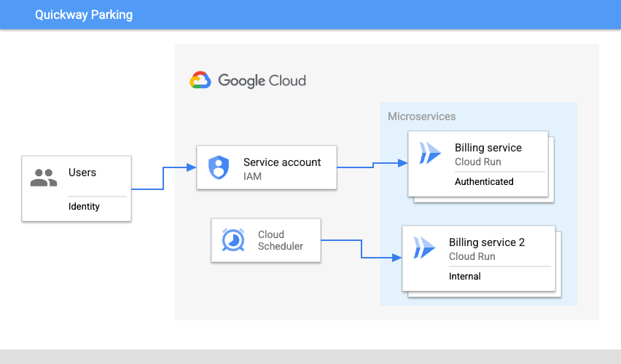The height and width of the screenshot is (364, 621).
Task: Click the IAM service account shield icon
Action: tap(219, 167)
